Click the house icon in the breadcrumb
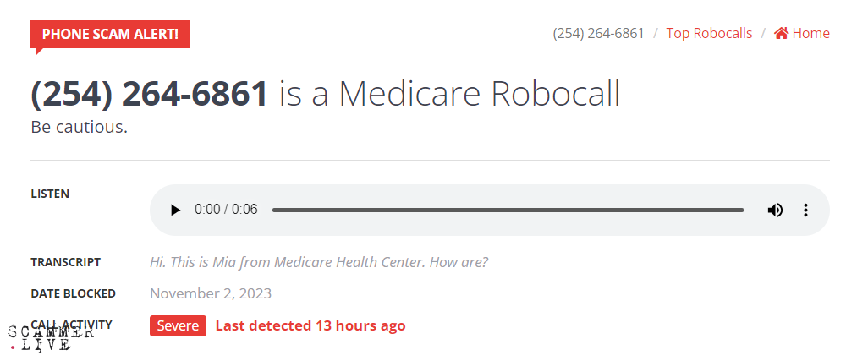Viewport: 868px width, 361px height. point(781,33)
